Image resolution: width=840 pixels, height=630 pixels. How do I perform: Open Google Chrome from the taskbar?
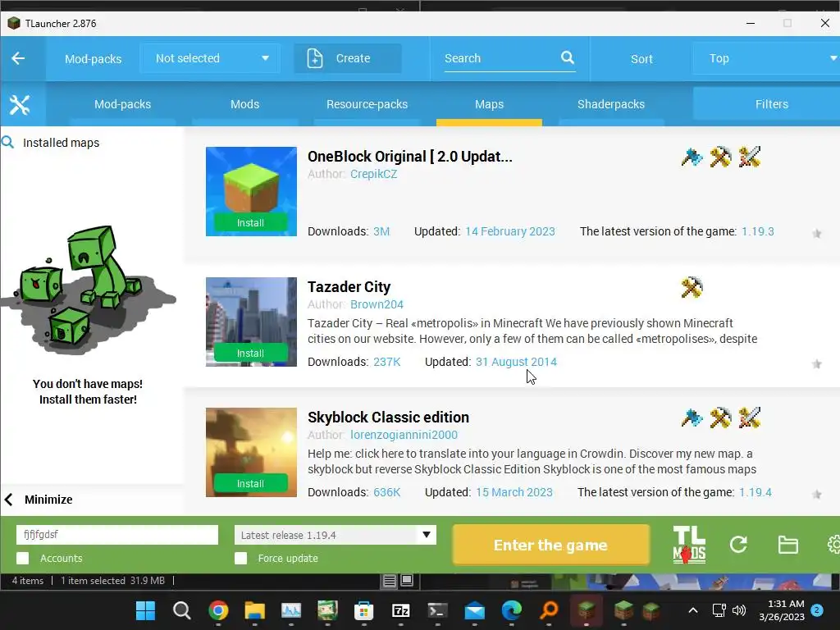[x=218, y=610]
